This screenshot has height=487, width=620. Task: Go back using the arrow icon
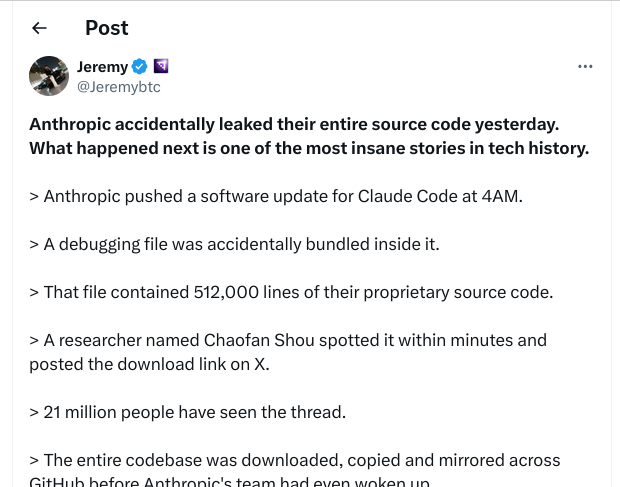tap(40, 28)
